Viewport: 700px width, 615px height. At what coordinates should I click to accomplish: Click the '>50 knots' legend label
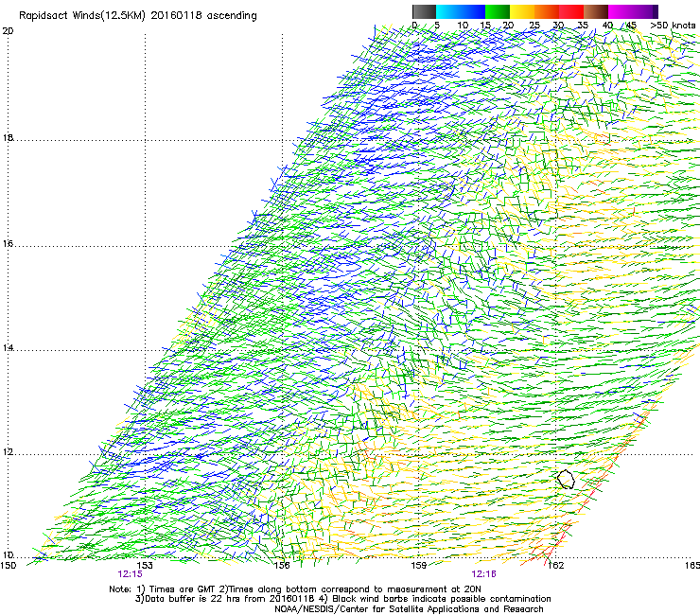[x=673, y=25]
